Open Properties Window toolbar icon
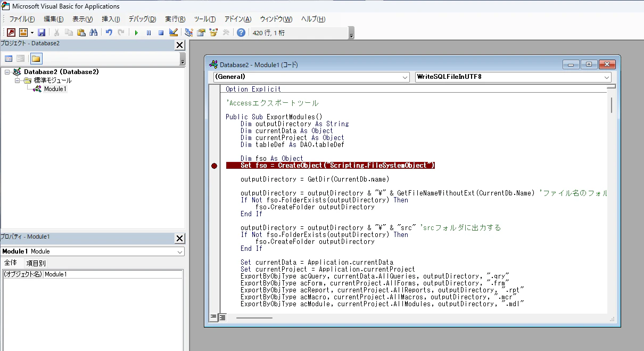Image resolution: width=644 pixels, height=351 pixels. pos(201,32)
